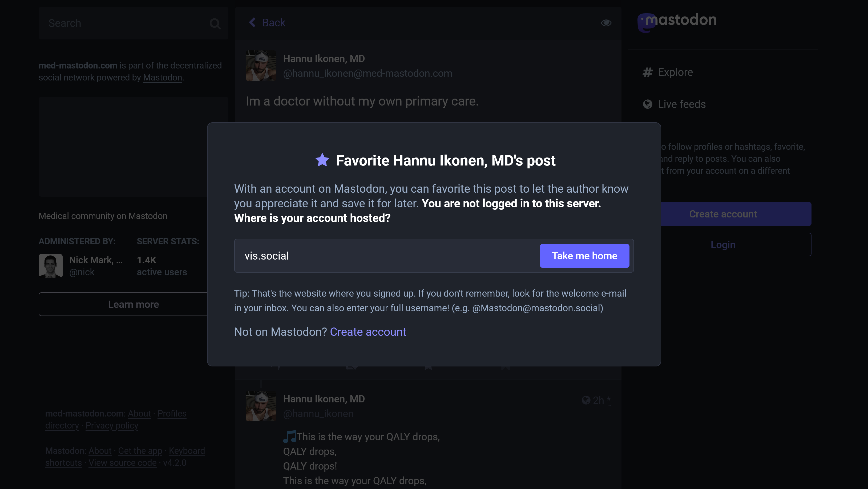Open the Mastodon About footer link
Viewport: 868px width, 489px height.
[100, 451]
